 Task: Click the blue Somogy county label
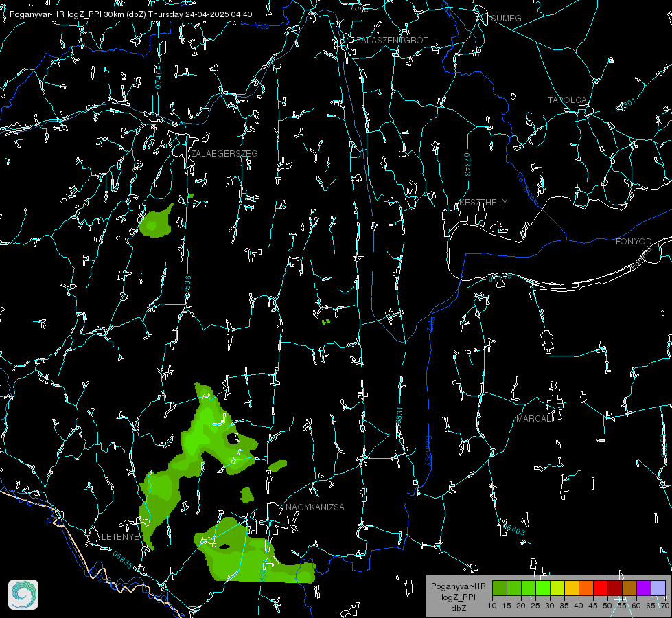[x=428, y=451]
